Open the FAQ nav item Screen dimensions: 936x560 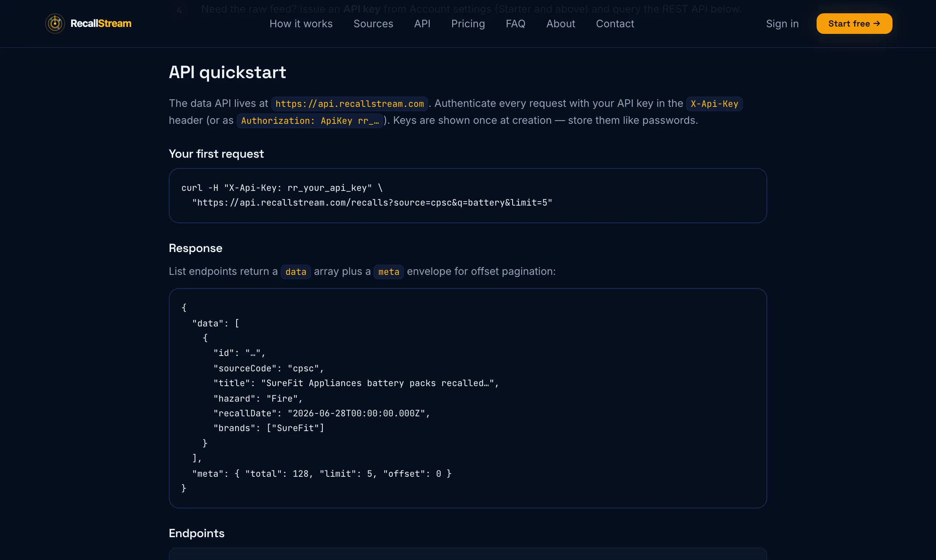click(516, 24)
